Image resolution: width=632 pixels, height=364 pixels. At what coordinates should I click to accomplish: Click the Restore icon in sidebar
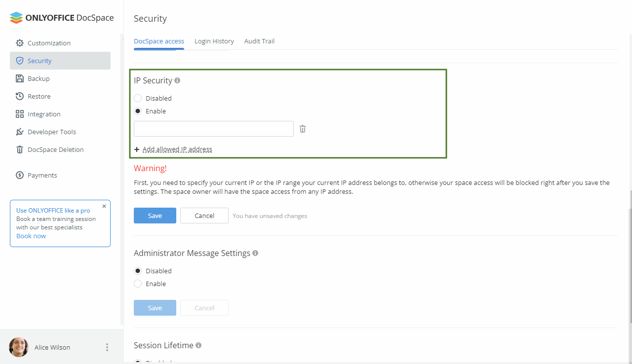click(x=20, y=96)
